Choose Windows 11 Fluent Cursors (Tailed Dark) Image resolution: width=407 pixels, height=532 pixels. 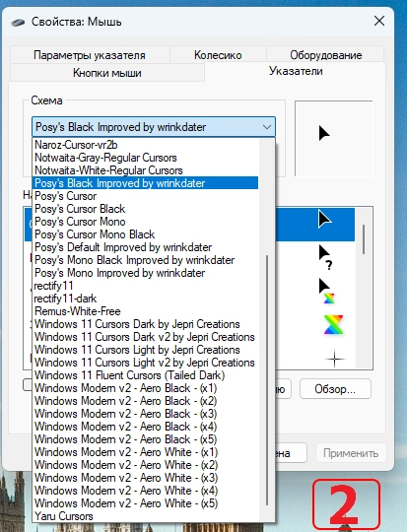coord(145,375)
